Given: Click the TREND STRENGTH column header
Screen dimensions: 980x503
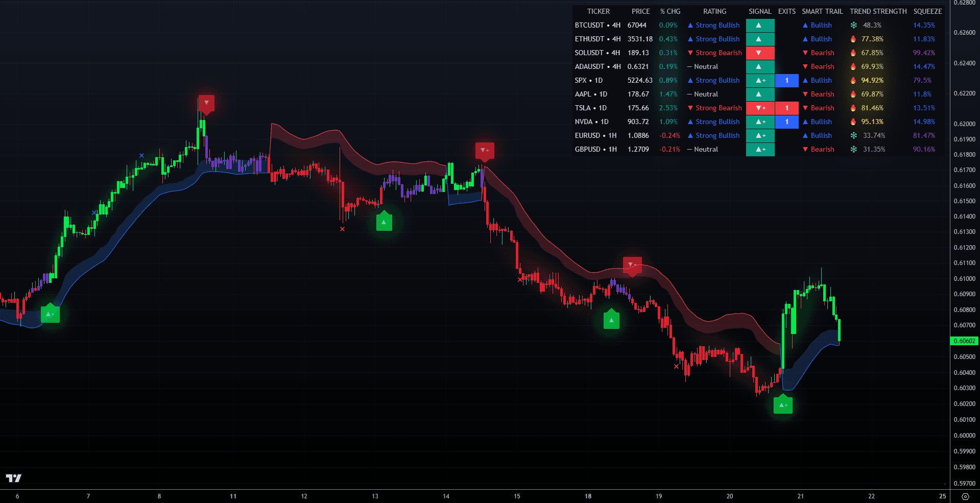Looking at the screenshot, I should (878, 11).
